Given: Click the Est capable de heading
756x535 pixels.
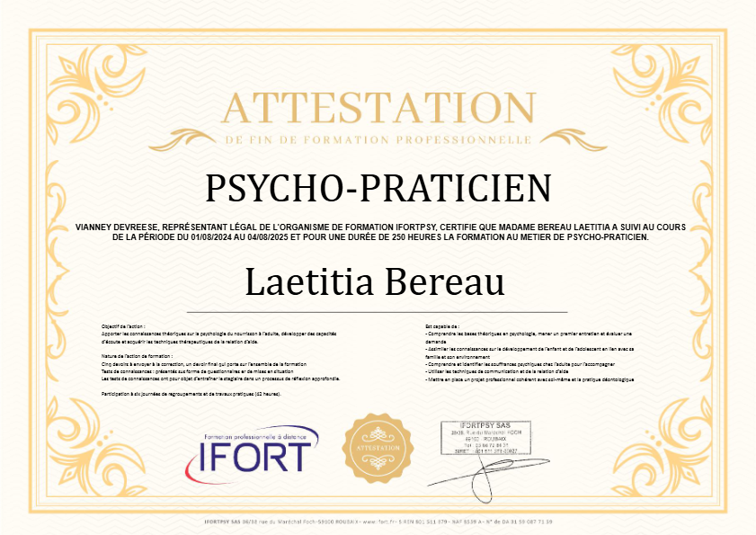Looking at the screenshot, I should 442,326.
